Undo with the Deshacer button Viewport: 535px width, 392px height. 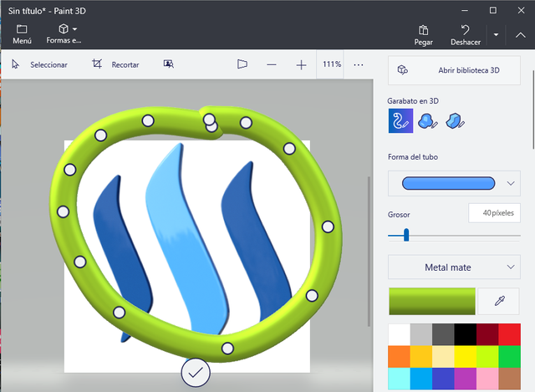tap(466, 35)
